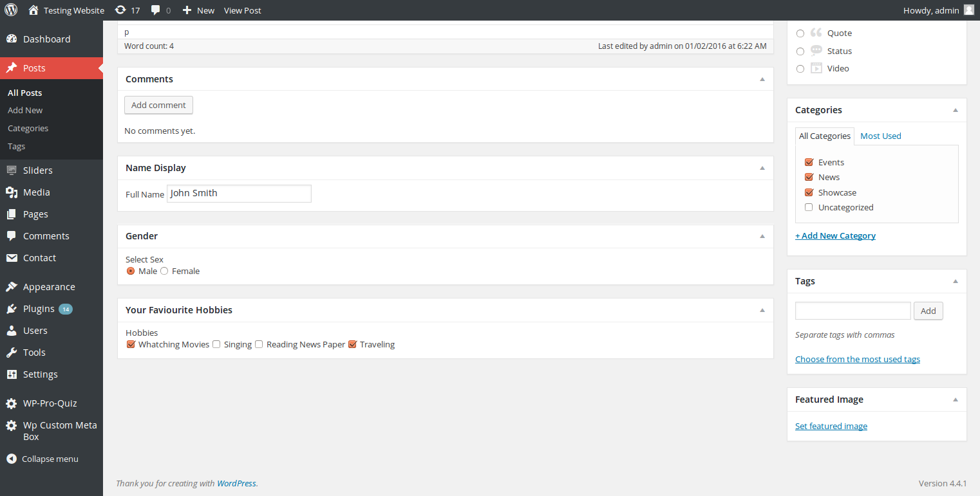Click the updates refresh icon showing 17

coord(120,10)
